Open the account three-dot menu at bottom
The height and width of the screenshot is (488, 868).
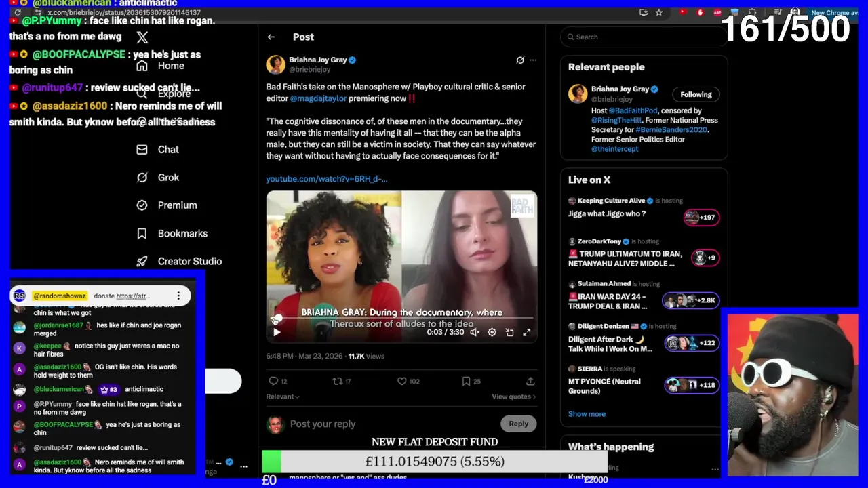(x=244, y=466)
